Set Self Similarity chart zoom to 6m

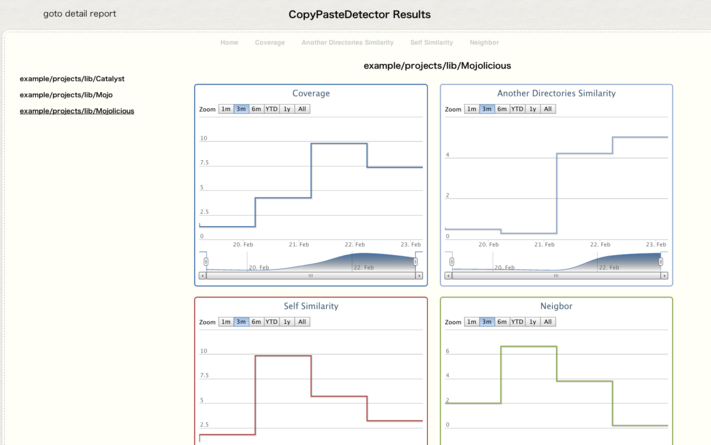(x=256, y=322)
